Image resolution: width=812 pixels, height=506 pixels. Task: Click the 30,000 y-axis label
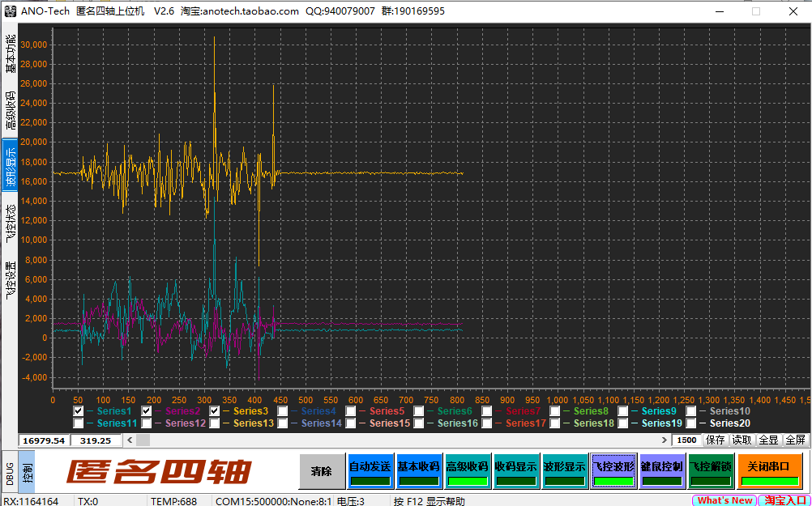coord(34,45)
